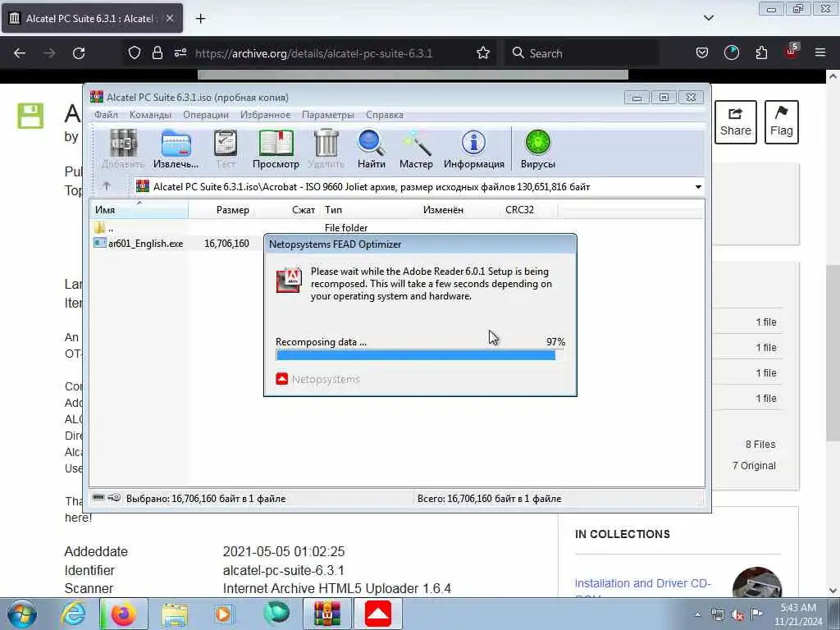Open the Справка menu
This screenshot has height=630, width=840.
pos(385,115)
